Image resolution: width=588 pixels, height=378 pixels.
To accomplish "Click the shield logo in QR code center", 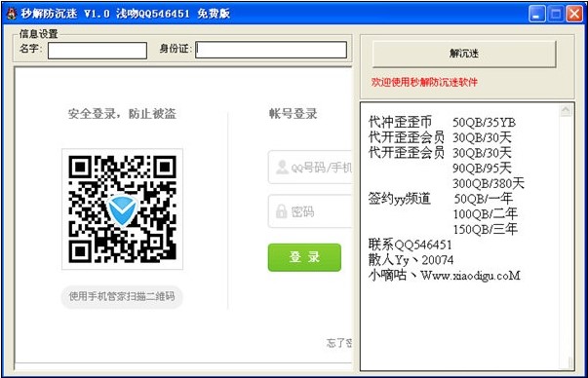I will 122,209.
